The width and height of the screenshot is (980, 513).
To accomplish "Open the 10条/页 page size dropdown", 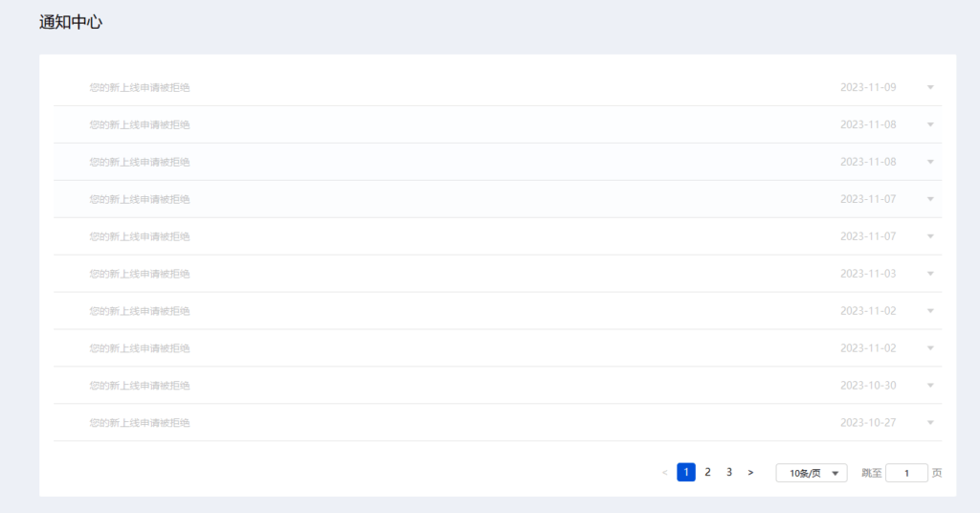I will (x=811, y=473).
